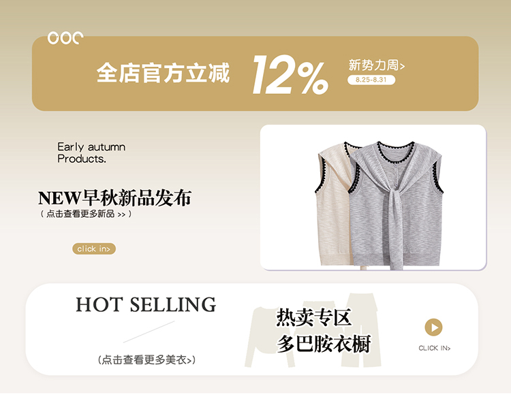Screen dimensions: 511x420
Task: Select the 8.25-8.31 date badge
Action: click(x=371, y=80)
